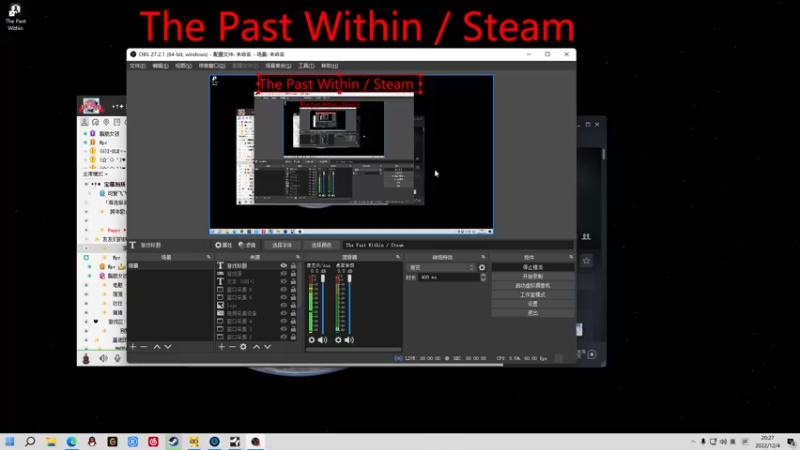This screenshot has width=800, height=450.
Task: Open 滤镜 filters in source toolbar
Action: pyautogui.click(x=247, y=245)
